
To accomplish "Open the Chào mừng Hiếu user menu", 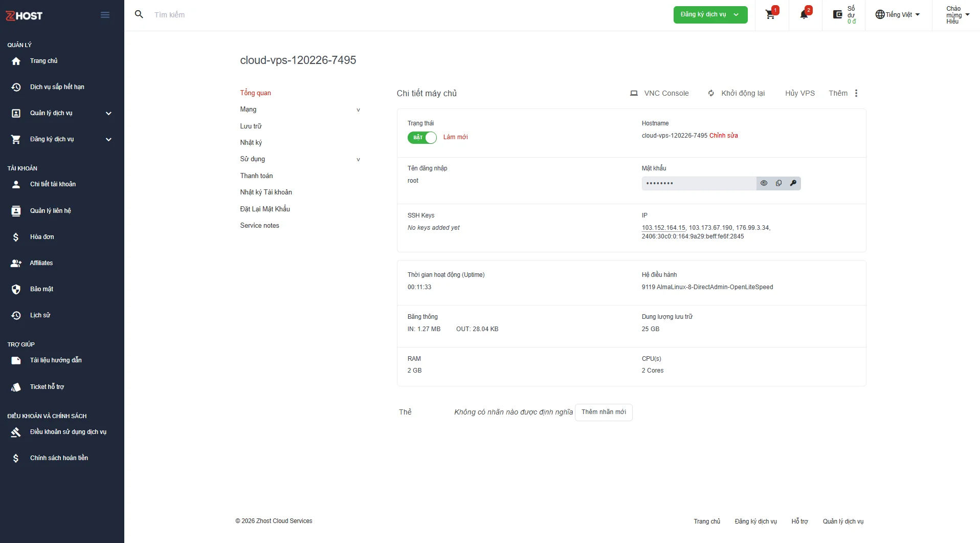I will click(957, 15).
